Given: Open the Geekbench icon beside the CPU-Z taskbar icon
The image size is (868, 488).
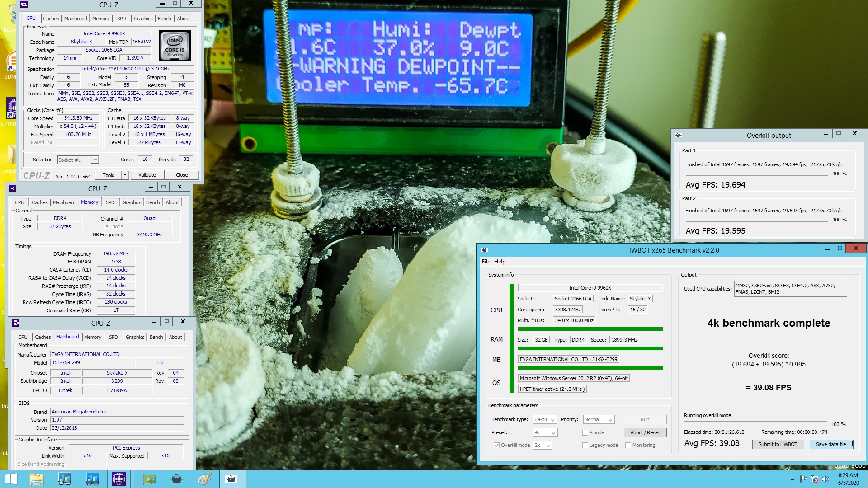Looking at the screenshot, I should point(92,479).
